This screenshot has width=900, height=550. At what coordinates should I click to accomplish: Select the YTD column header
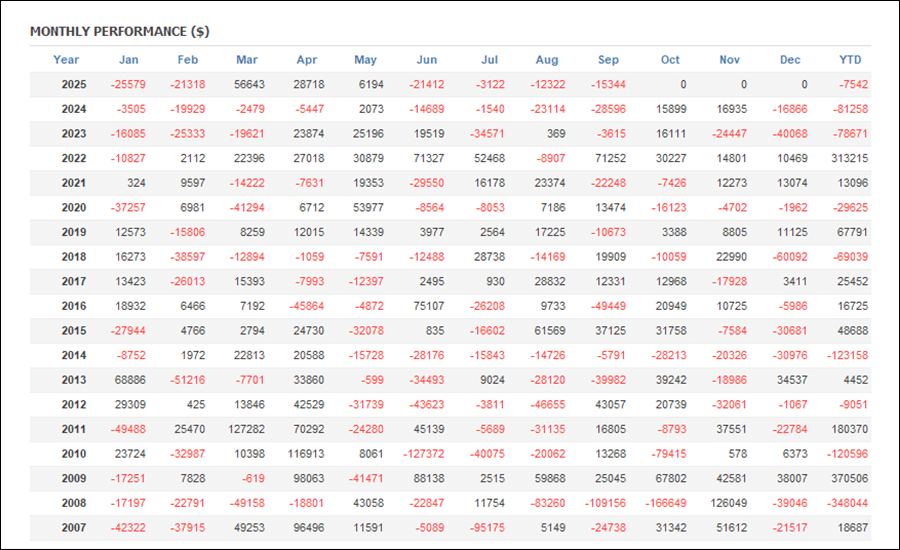pos(850,60)
